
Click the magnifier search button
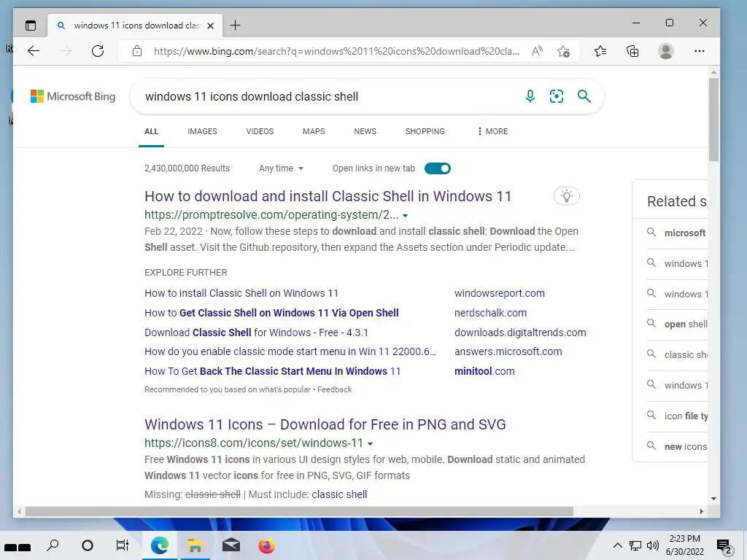[x=584, y=96]
